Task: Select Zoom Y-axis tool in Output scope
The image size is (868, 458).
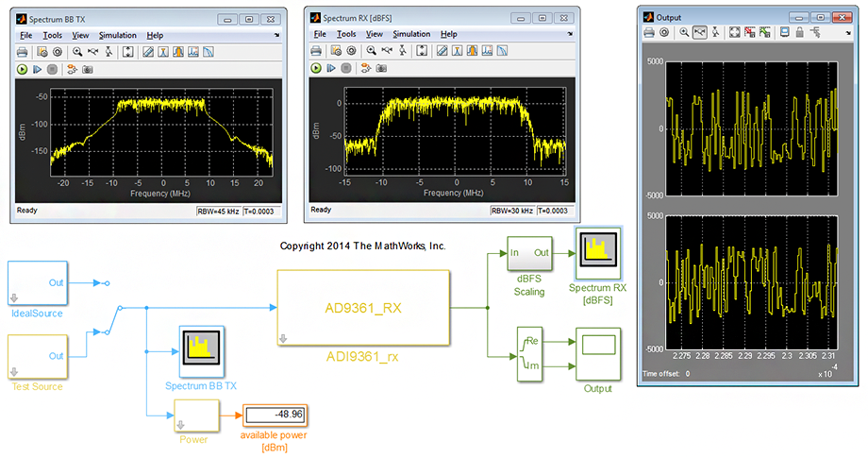Action: (x=715, y=33)
